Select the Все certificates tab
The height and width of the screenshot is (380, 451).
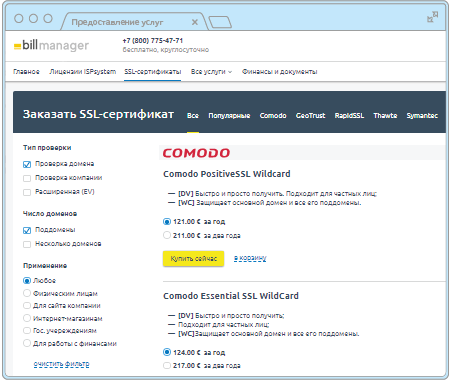click(x=193, y=116)
